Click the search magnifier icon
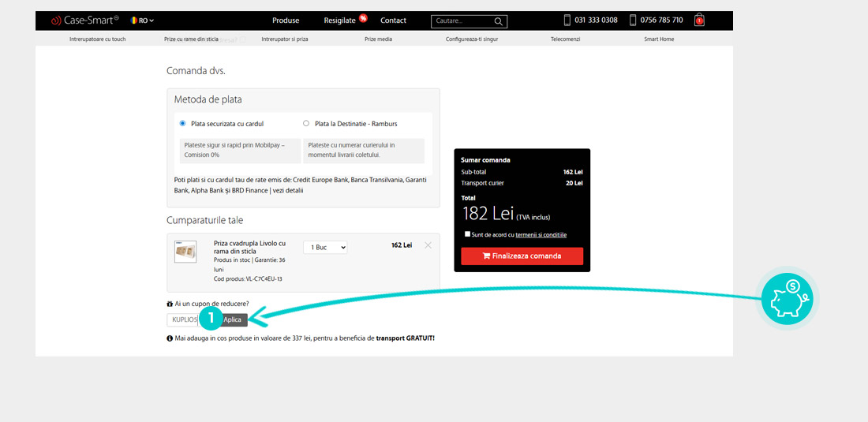The image size is (868, 422). [x=499, y=21]
